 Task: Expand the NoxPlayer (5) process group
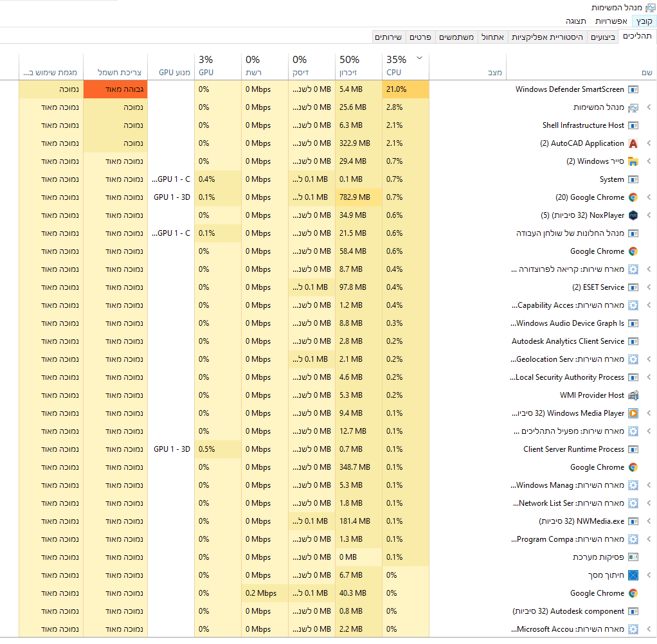[649, 215]
